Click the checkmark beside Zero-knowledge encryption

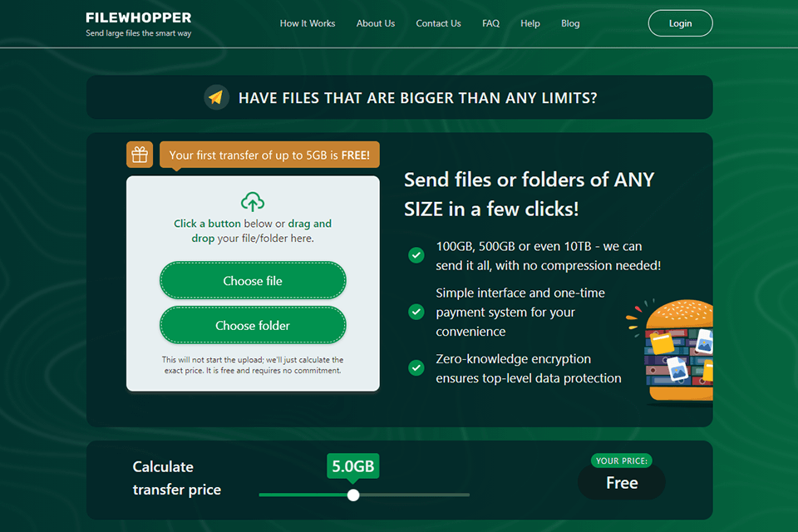point(416,367)
